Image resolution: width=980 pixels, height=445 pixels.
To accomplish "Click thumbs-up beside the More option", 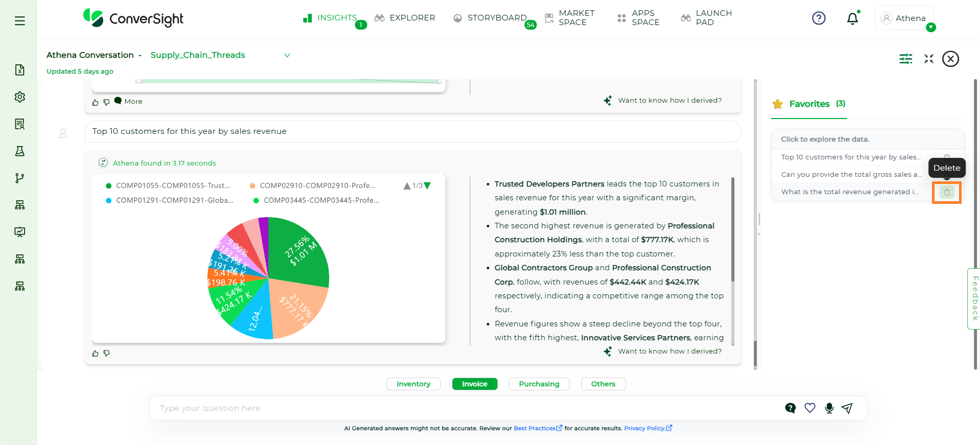I will point(95,102).
